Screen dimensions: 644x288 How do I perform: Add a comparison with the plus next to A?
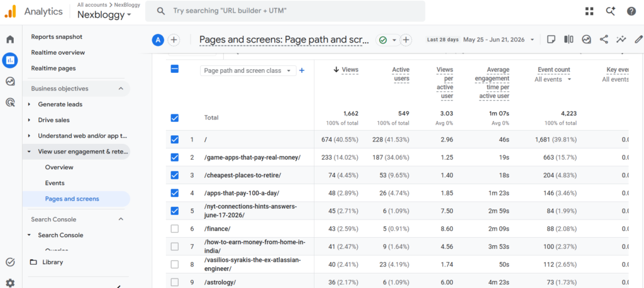tap(174, 40)
